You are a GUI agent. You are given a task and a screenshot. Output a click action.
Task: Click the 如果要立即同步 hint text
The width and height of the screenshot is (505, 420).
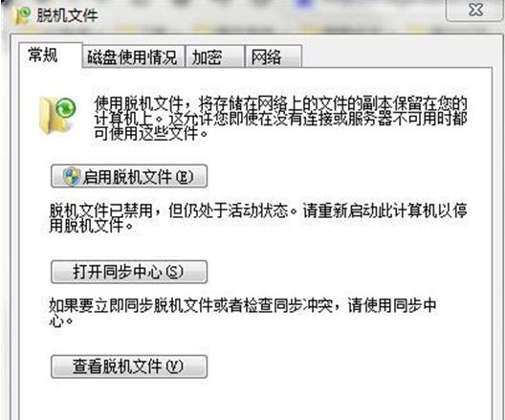243,313
